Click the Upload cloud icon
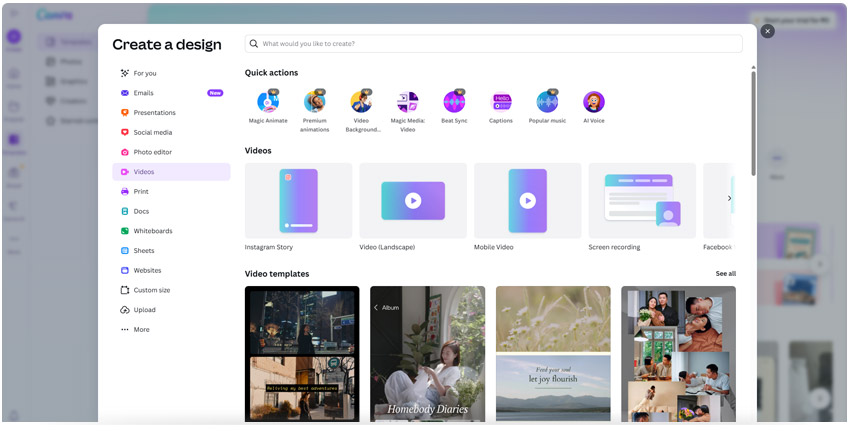The width and height of the screenshot is (850, 431). click(x=125, y=310)
